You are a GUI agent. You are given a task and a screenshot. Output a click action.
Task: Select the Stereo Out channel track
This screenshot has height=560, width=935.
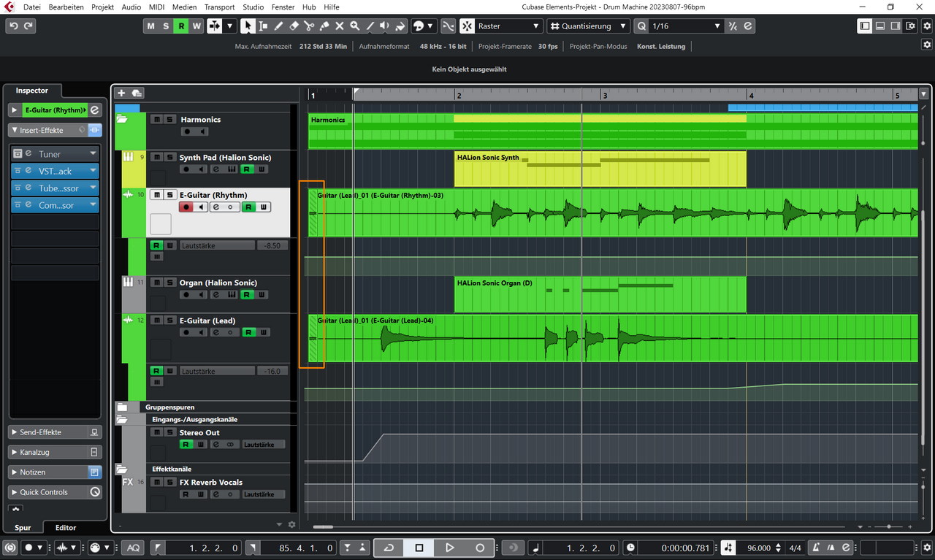(x=199, y=432)
